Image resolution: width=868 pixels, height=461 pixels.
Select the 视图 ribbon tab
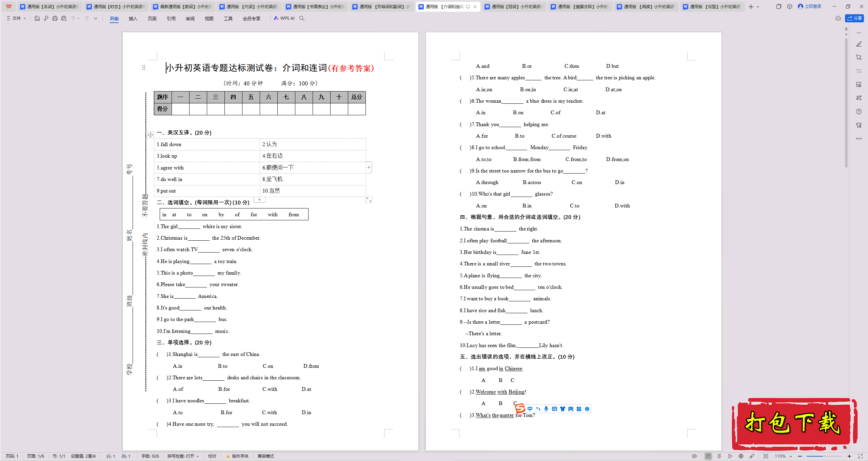(209, 19)
